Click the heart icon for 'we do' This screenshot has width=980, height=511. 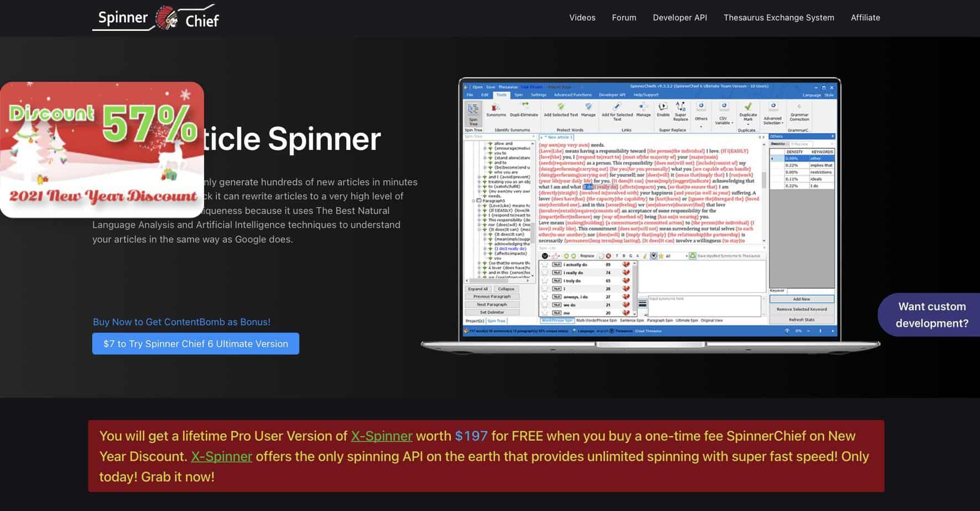pos(626,305)
